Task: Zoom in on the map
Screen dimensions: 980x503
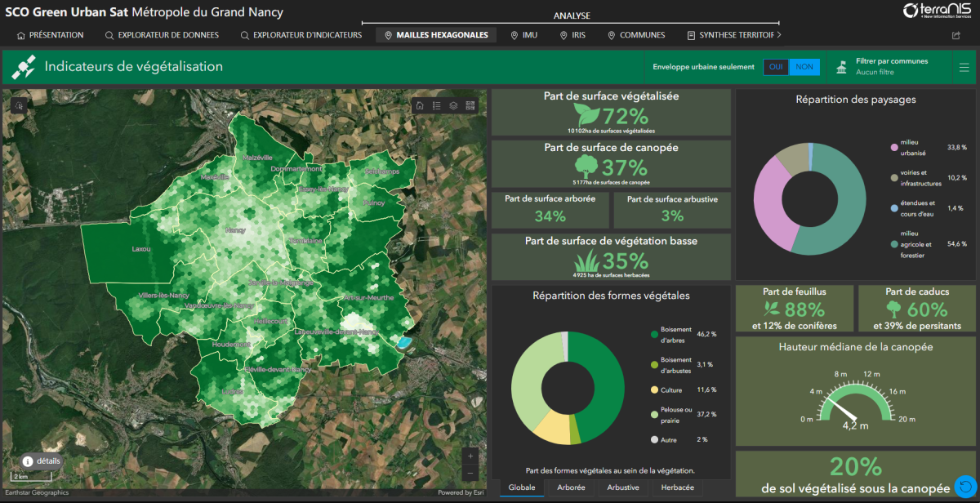Action: point(469,456)
